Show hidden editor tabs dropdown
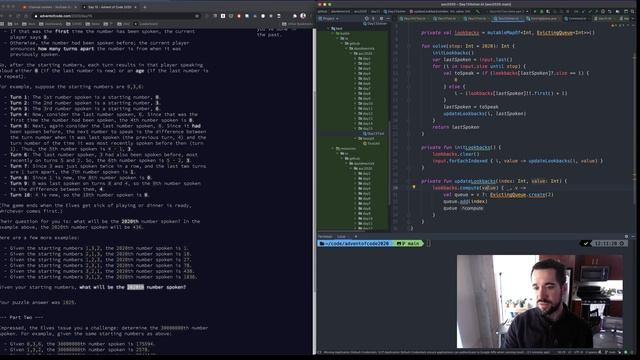The width and height of the screenshot is (640, 360). (x=633, y=18)
